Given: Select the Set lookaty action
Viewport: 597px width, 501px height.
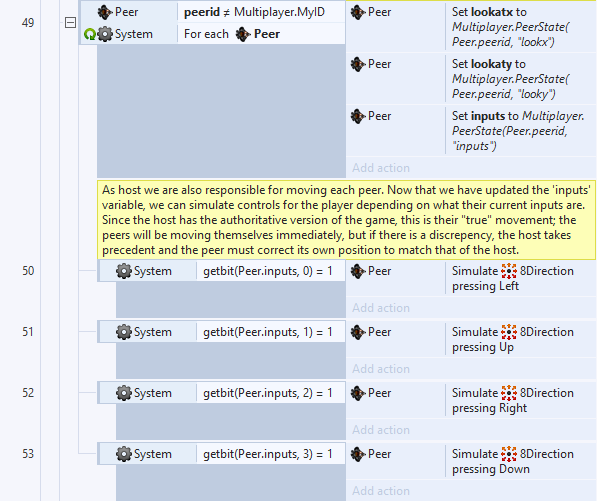Looking at the screenshot, I should point(520,79).
